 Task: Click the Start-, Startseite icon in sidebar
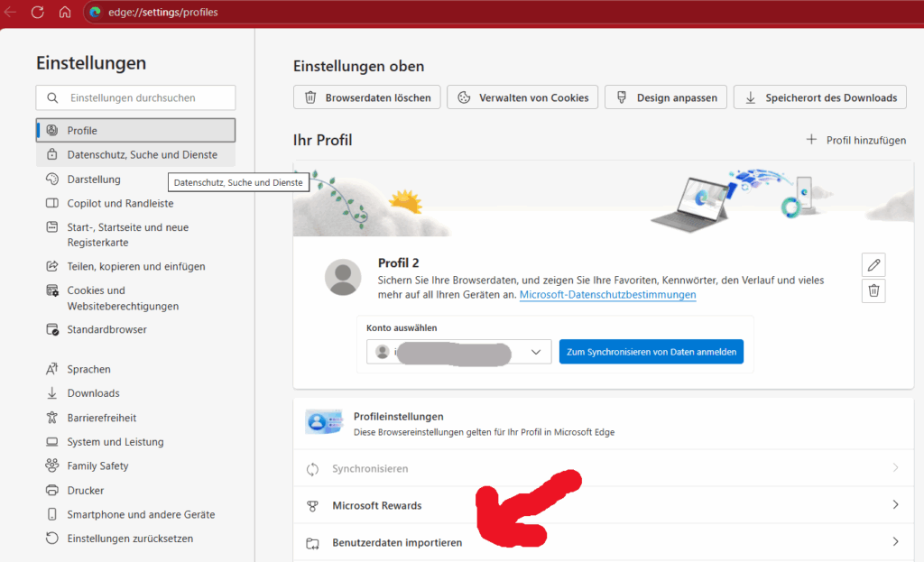coord(52,226)
